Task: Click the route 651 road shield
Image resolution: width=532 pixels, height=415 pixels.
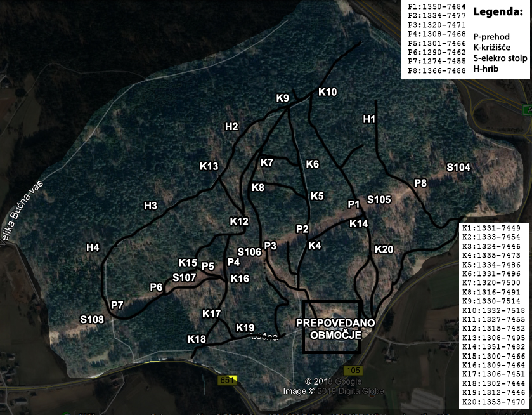Action: [x=227, y=380]
